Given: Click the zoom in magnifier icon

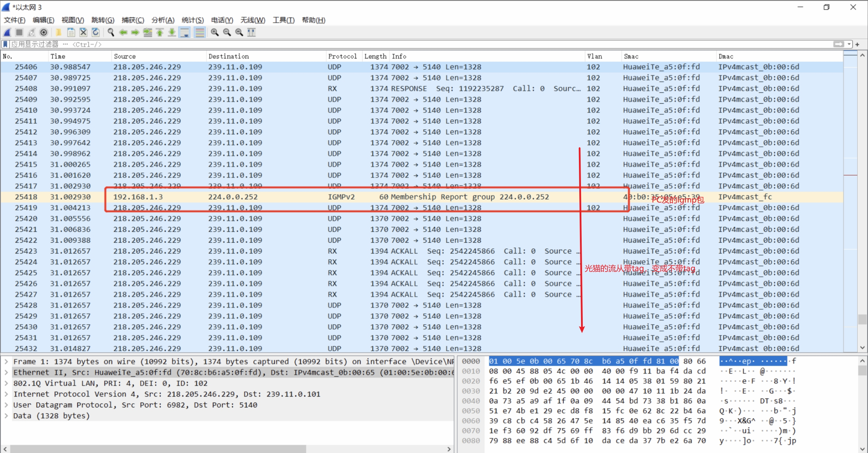Looking at the screenshot, I should pos(215,33).
